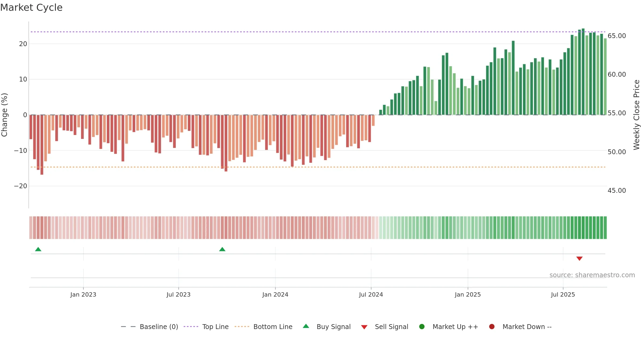
Task: Click the red sell signal marker near Jul 2025
Action: point(579,258)
